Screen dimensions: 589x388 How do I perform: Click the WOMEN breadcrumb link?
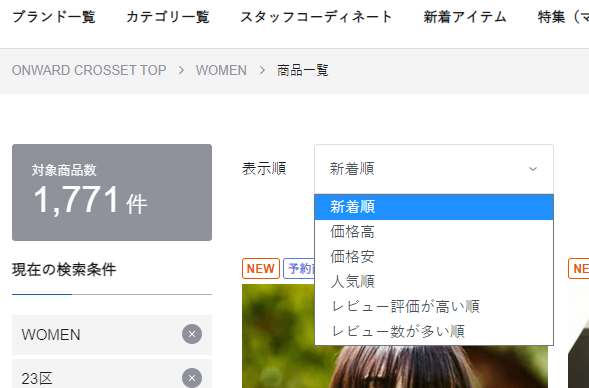click(x=221, y=70)
